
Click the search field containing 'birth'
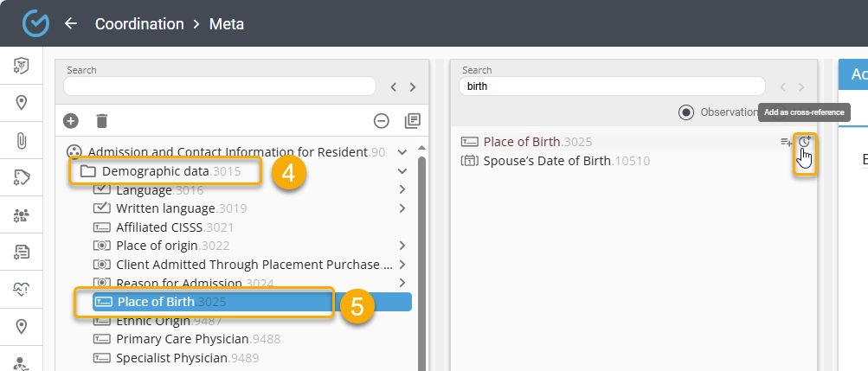614,86
